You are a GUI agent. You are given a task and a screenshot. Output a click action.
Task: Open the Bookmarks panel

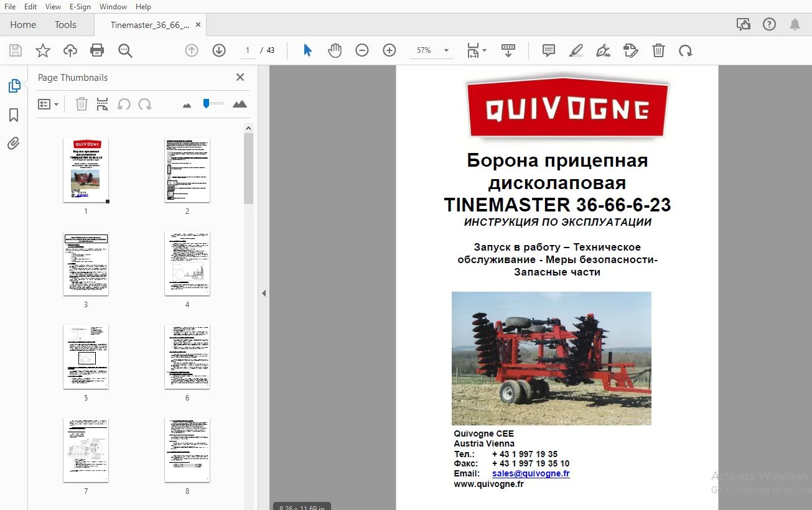14,115
